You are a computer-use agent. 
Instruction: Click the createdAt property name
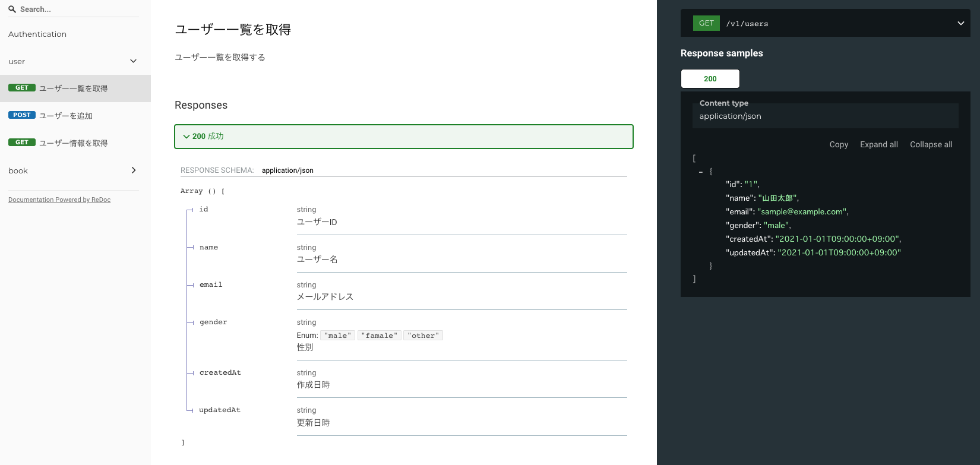220,373
